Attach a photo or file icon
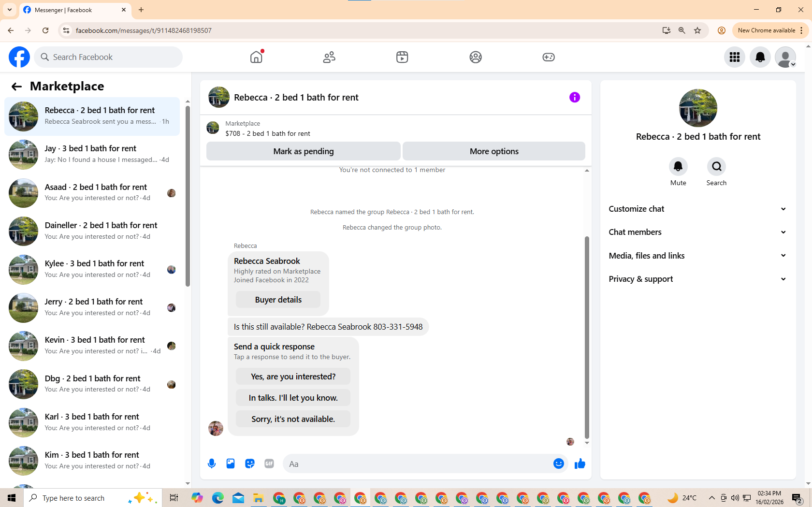The height and width of the screenshot is (507, 812). (x=231, y=464)
